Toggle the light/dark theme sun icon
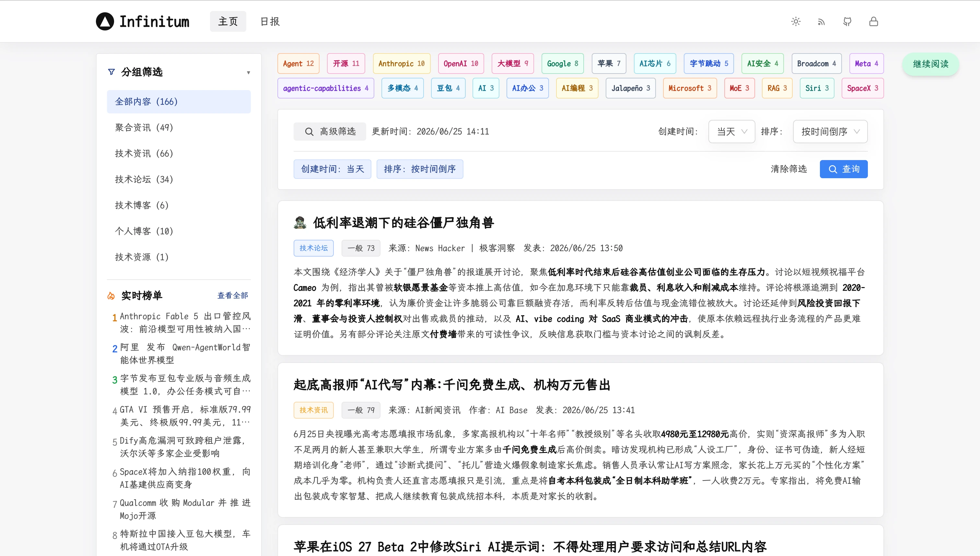The height and width of the screenshot is (556, 980). tap(796, 21)
